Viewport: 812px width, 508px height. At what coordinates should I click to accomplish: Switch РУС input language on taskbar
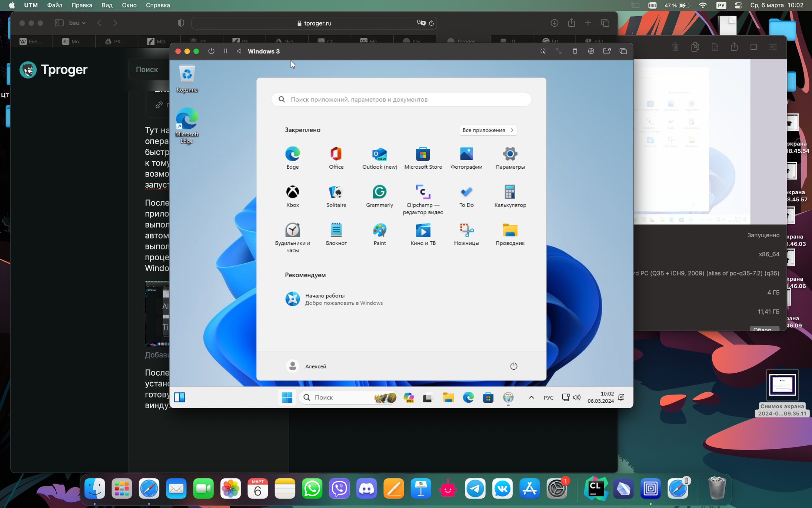coord(548,398)
